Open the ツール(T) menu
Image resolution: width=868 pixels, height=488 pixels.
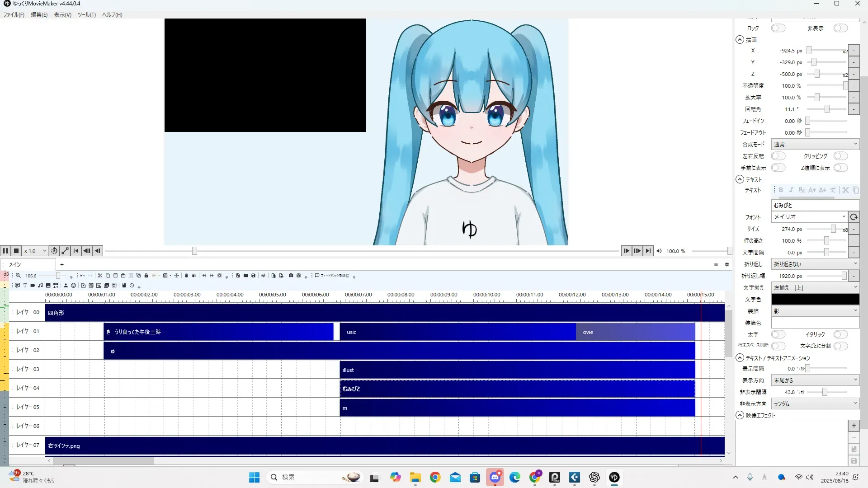tap(86, 15)
